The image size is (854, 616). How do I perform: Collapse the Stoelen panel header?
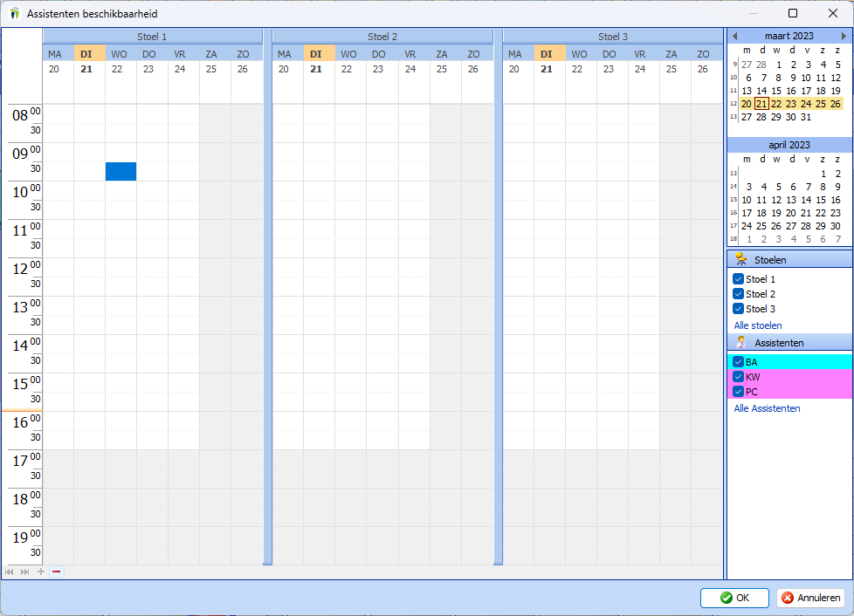[789, 259]
